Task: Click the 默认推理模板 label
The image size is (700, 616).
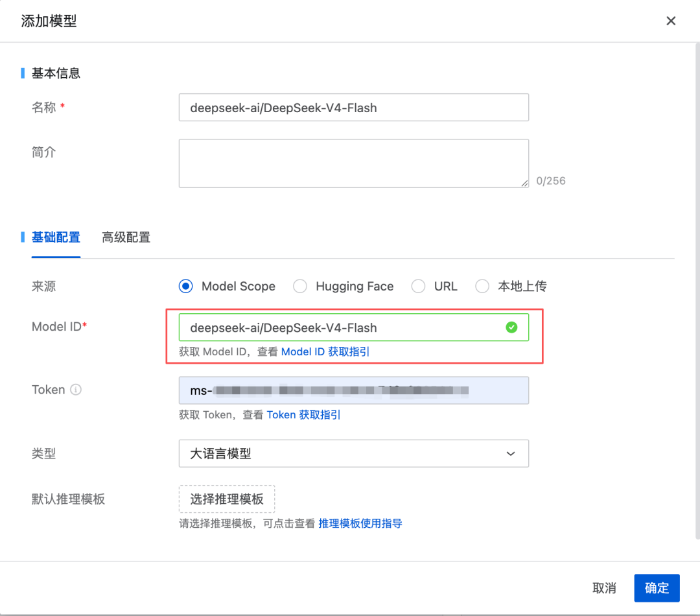Action: [68, 499]
